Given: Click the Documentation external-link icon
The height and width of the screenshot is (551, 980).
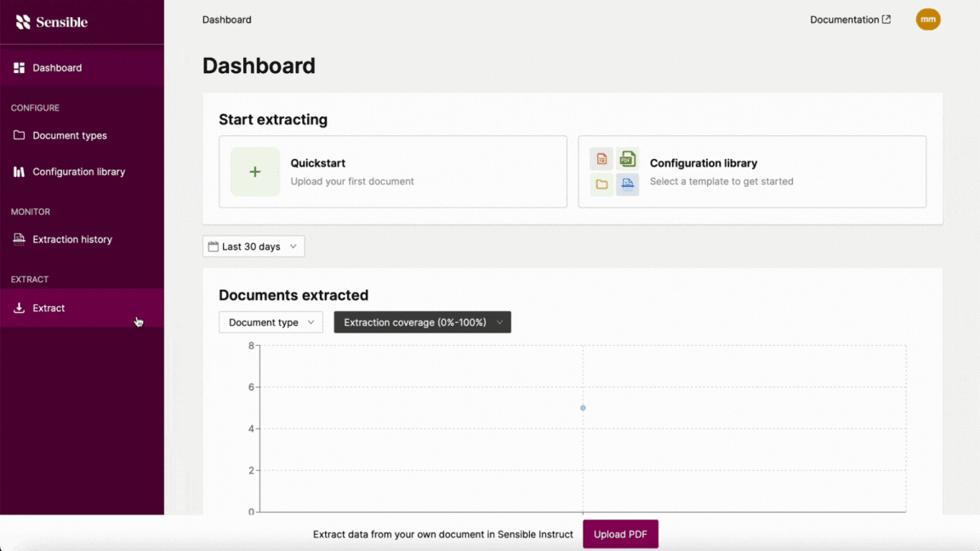Looking at the screenshot, I should coord(886,20).
